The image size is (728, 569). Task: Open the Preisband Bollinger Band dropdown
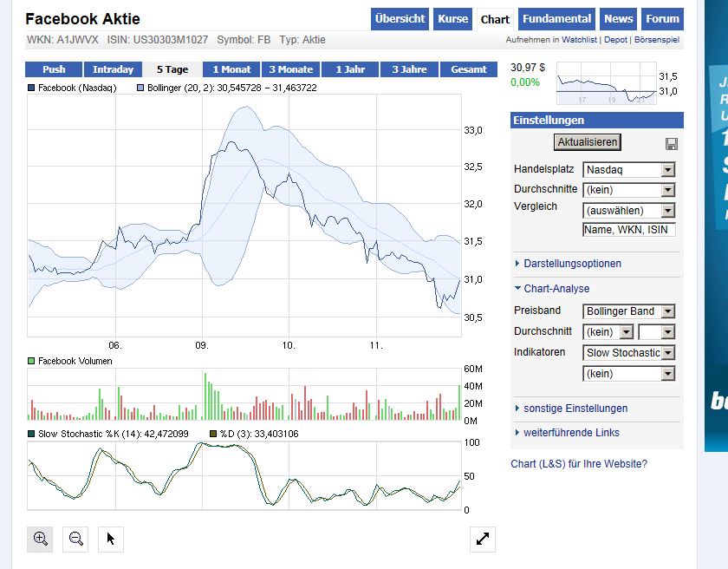click(x=628, y=311)
